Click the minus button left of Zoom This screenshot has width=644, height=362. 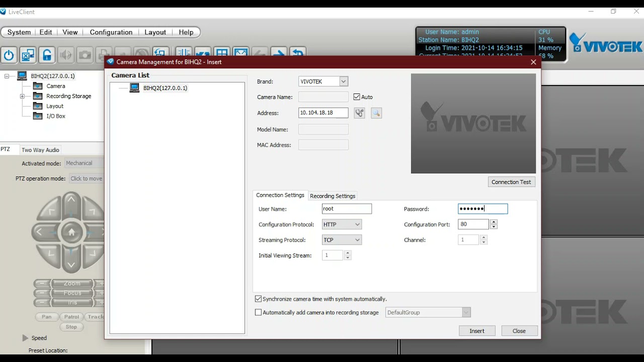(42, 284)
